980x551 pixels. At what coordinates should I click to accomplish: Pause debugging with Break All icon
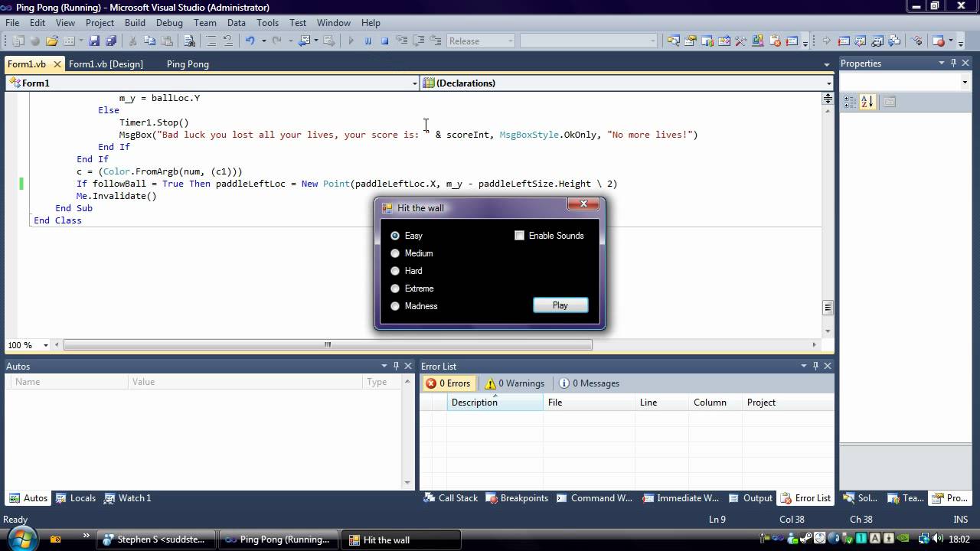pos(367,41)
